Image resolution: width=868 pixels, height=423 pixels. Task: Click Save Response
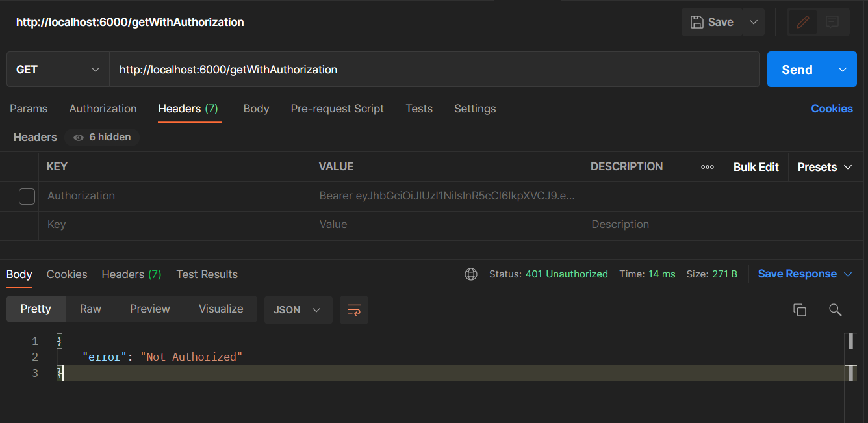pos(797,274)
